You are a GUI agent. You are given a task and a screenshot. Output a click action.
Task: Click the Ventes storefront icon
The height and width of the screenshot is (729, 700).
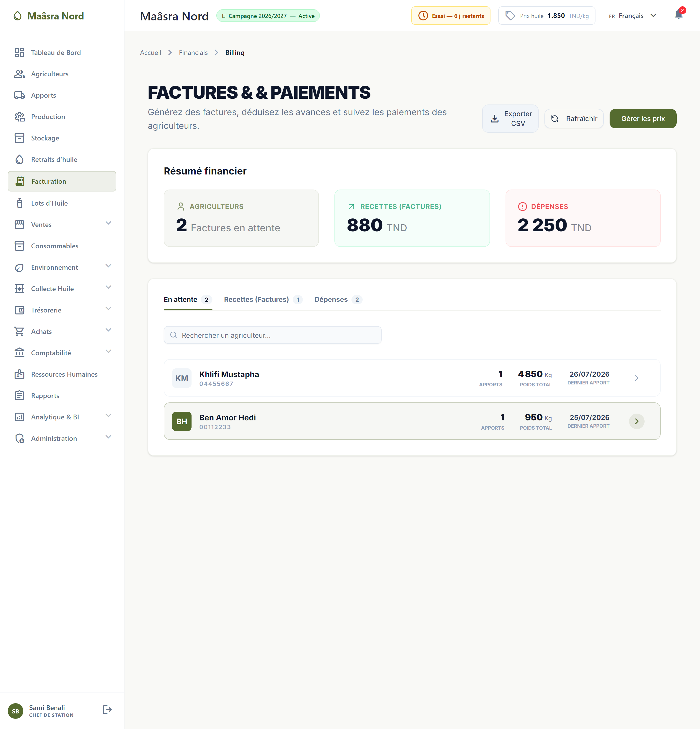tap(19, 224)
